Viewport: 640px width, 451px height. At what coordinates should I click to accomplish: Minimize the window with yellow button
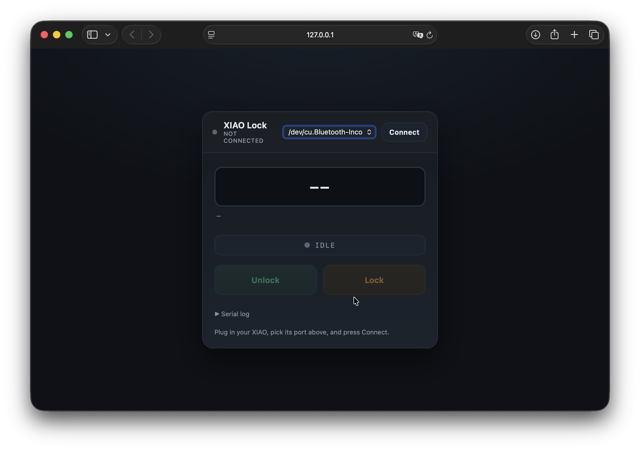click(x=57, y=35)
